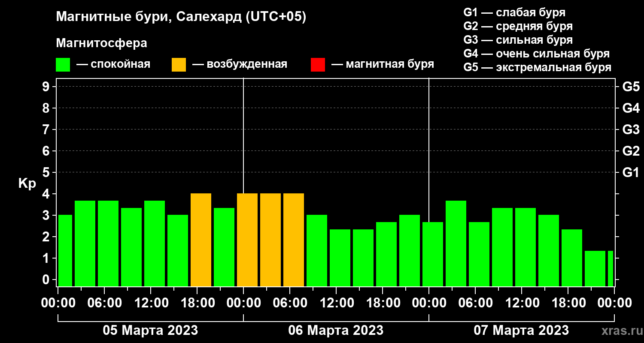Select the 'G2 — средняя буря' legend line

518,26
